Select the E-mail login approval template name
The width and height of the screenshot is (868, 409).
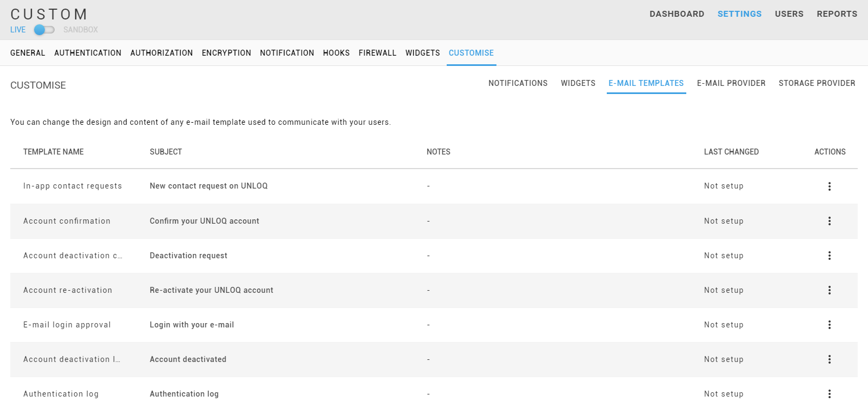pyautogui.click(x=67, y=325)
